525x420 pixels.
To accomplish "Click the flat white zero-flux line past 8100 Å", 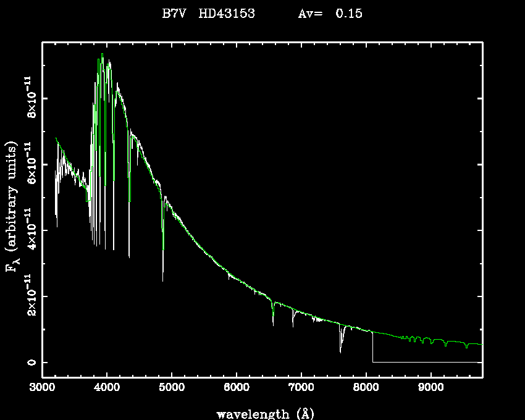I will [x=426, y=362].
